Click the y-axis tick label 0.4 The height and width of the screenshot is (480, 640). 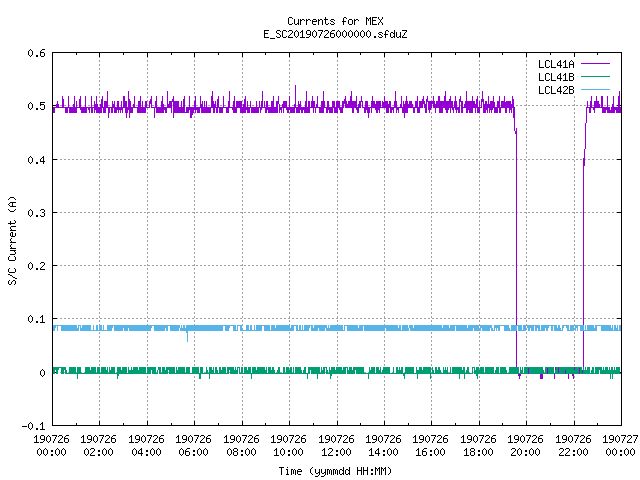[36, 160]
